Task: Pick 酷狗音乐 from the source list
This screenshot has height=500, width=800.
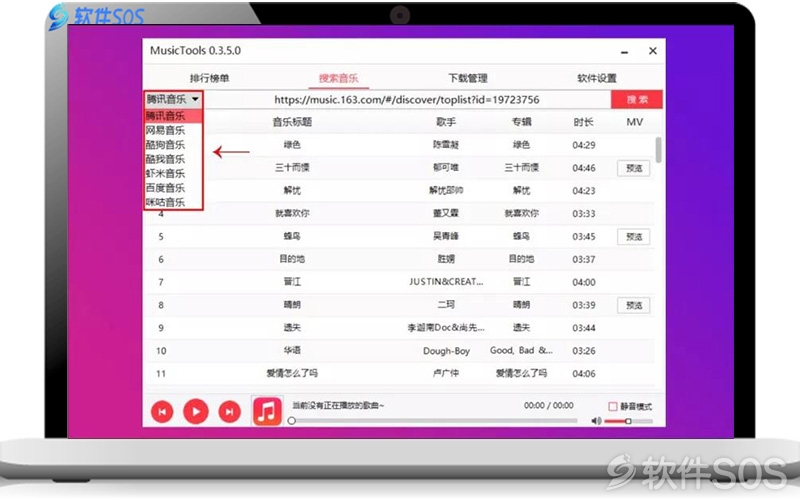Action: pyautogui.click(x=173, y=145)
